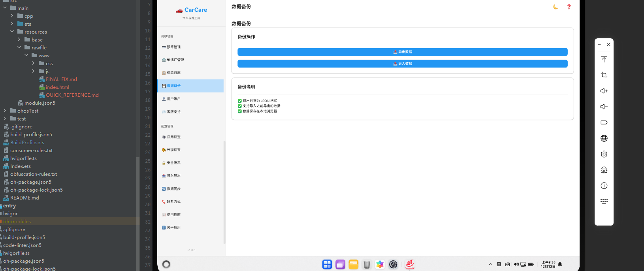Viewport: 644px width, 271px height.
Task: Click the emulator scroll-to-top arrow icon
Action: 604,59
